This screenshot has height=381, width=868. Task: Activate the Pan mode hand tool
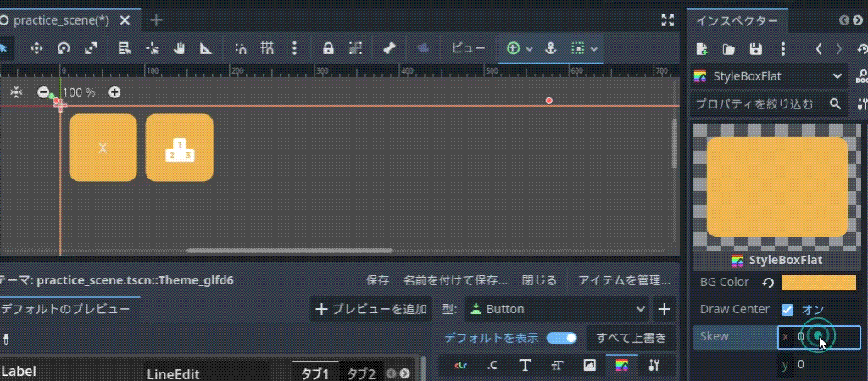point(179,48)
